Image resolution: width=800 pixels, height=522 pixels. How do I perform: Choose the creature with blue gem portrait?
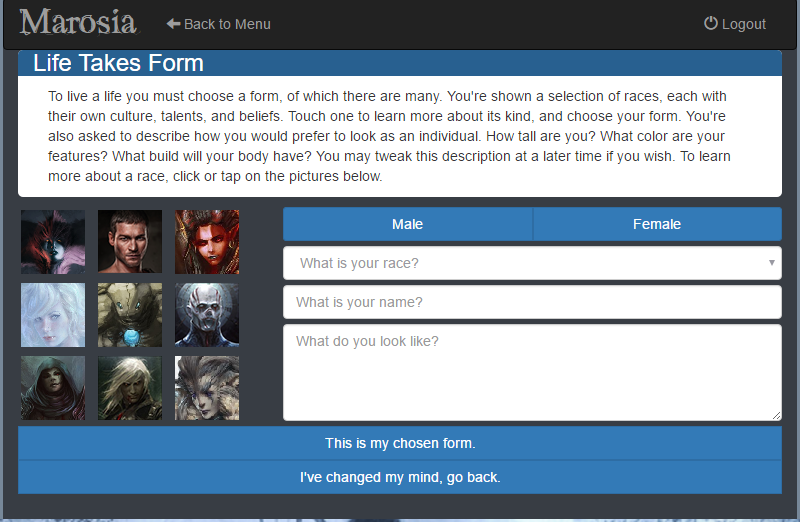(x=130, y=315)
